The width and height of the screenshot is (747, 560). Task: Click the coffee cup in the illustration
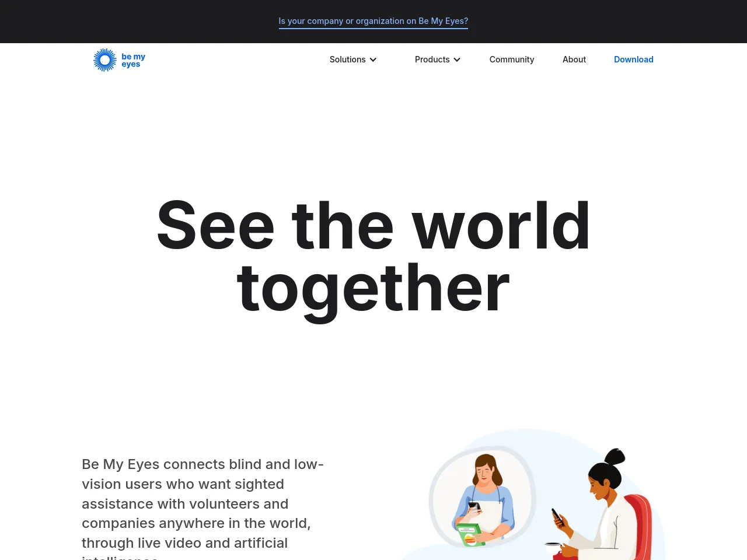pyautogui.click(x=553, y=548)
